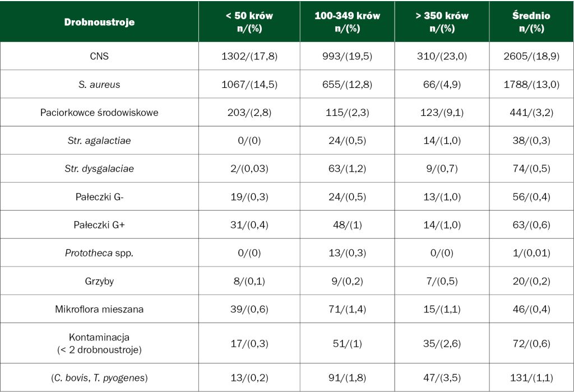The height and width of the screenshot is (392, 574).
Task: Select the '> 350 krów' column header
Action: [x=442, y=22]
